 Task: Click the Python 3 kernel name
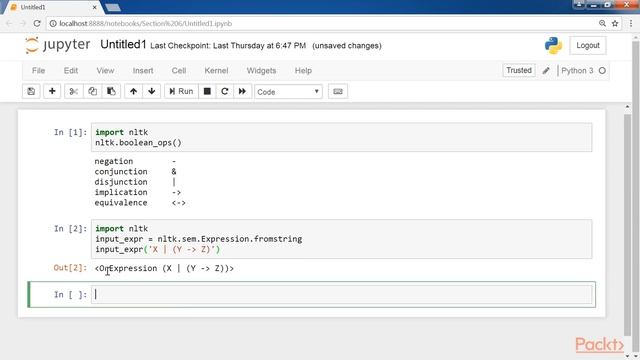coord(577,71)
